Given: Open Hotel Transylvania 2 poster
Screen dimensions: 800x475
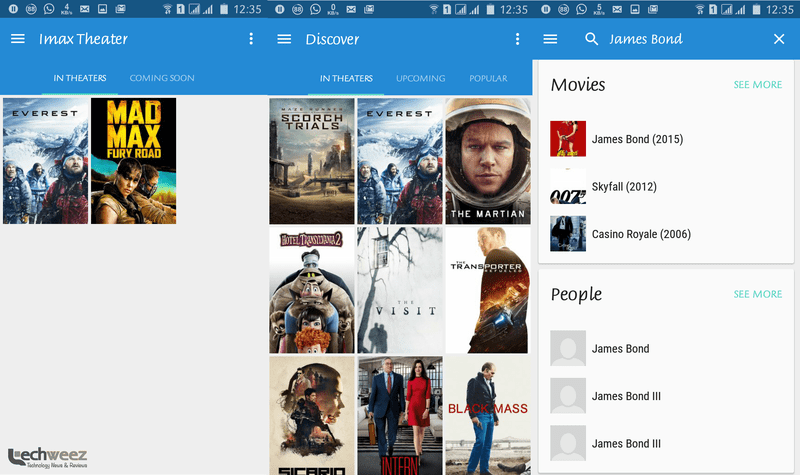Looking at the screenshot, I should pos(312,290).
